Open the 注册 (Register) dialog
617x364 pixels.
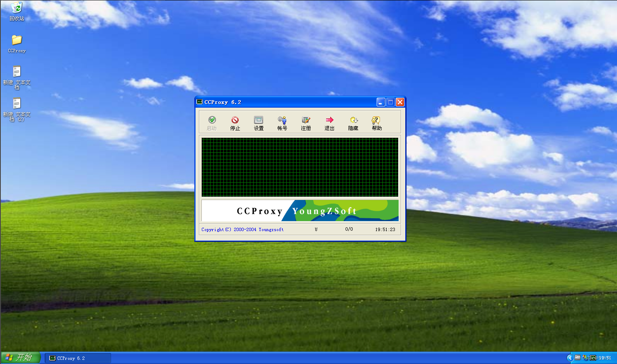pyautogui.click(x=306, y=123)
